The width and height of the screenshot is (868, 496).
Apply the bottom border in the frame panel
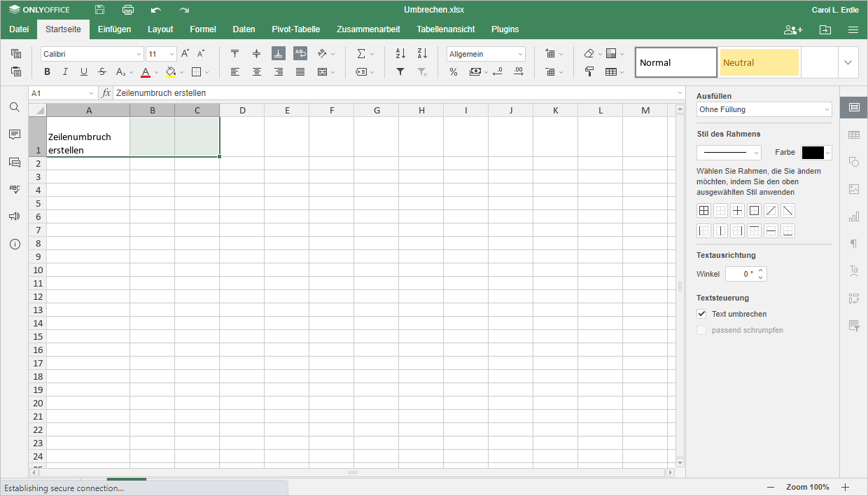tap(788, 231)
